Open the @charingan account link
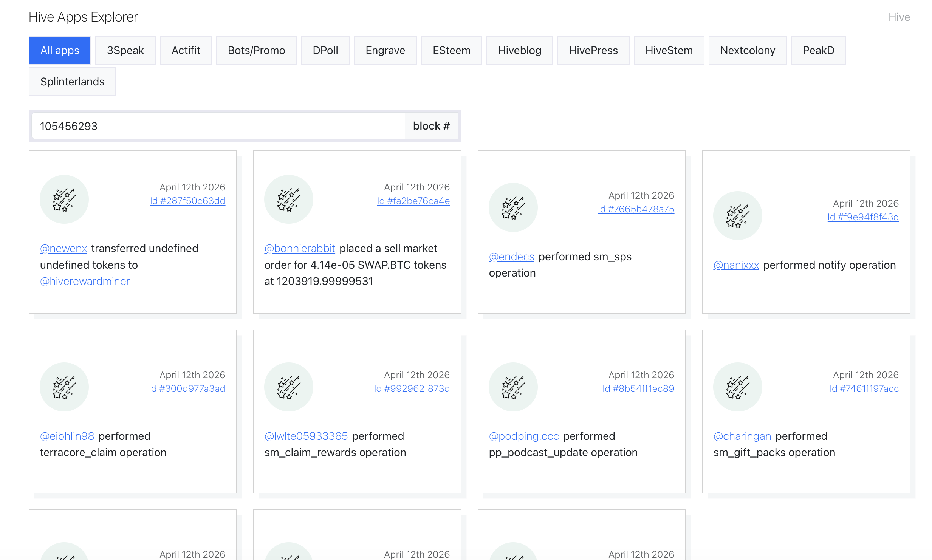This screenshot has width=932, height=560. point(742,436)
